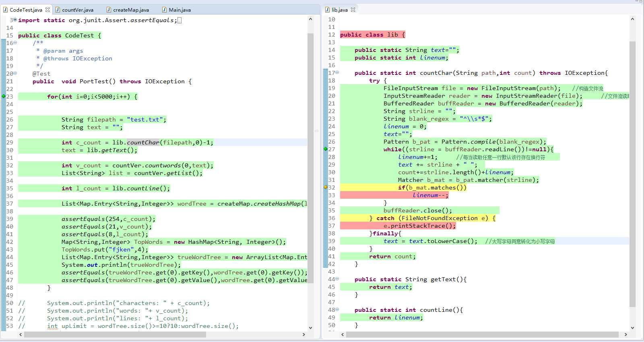This screenshot has height=342, width=644.
Task: Click the 'linenum--;' red uncovered line
Action: coord(430,195)
